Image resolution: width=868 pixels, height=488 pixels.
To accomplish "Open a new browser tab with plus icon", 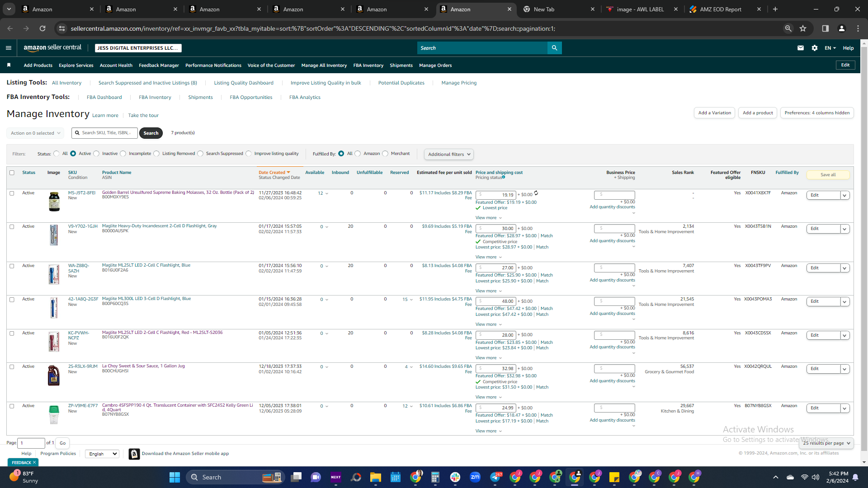I will point(775,9).
